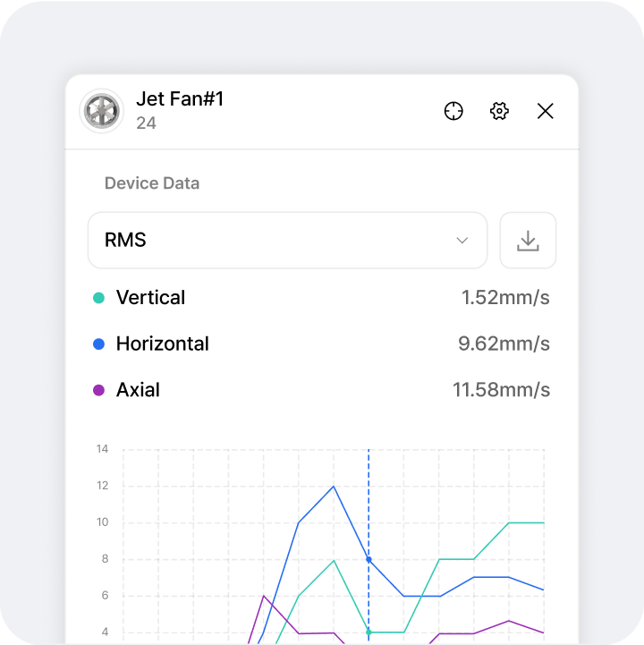Select the 9.62mm/s Horizontal value
The width and height of the screenshot is (644, 645).
[x=504, y=344]
